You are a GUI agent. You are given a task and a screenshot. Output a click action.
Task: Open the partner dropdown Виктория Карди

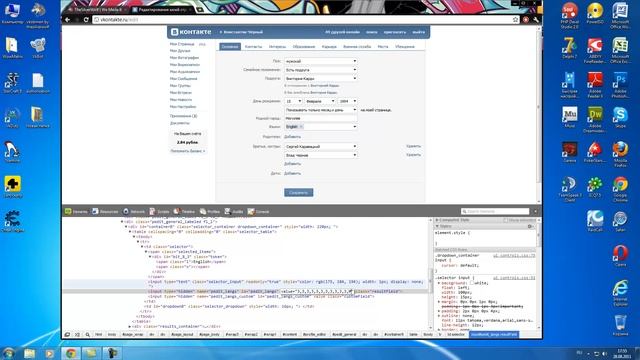[x=321, y=78]
